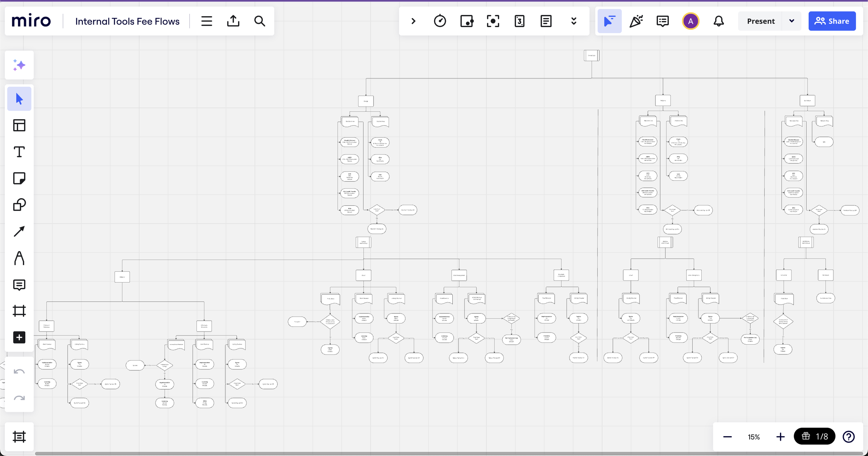The image size is (868, 456).
Task: Open the plus more tools menu
Action: click(19, 337)
